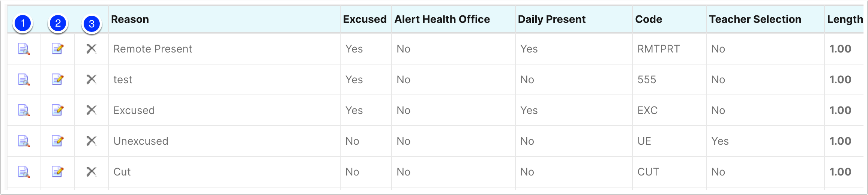
Task: Click the Code column header
Action: point(649,19)
